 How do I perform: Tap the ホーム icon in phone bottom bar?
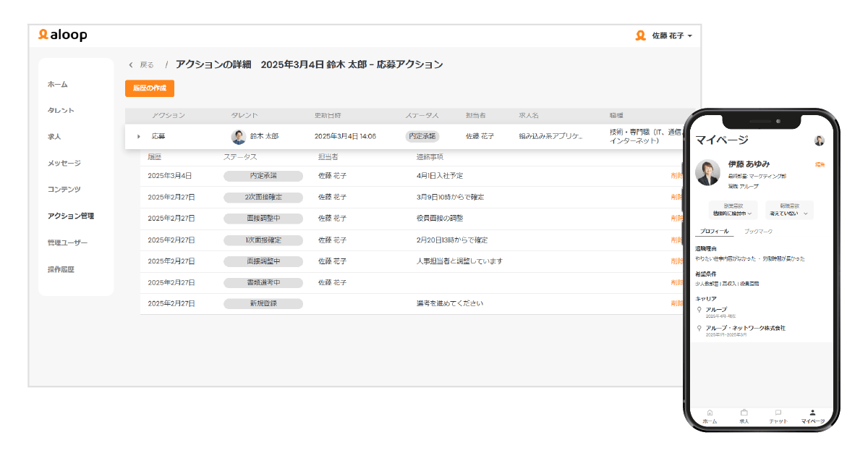[710, 413]
